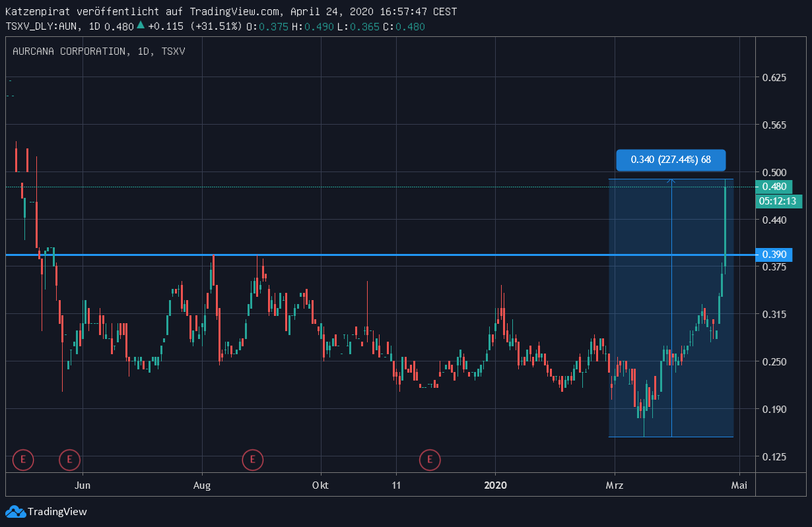This screenshot has height=527, width=812.
Task: Click the Aug label on time axis
Action: tap(202, 485)
